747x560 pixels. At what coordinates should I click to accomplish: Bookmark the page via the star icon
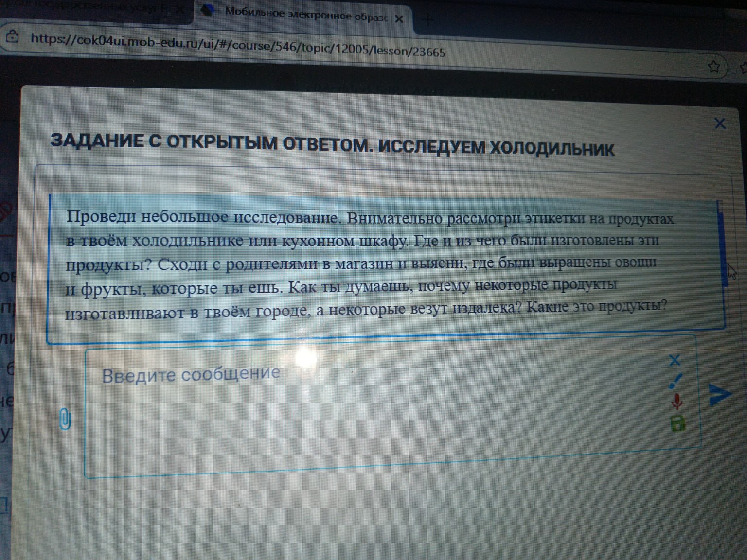pyautogui.click(x=713, y=67)
